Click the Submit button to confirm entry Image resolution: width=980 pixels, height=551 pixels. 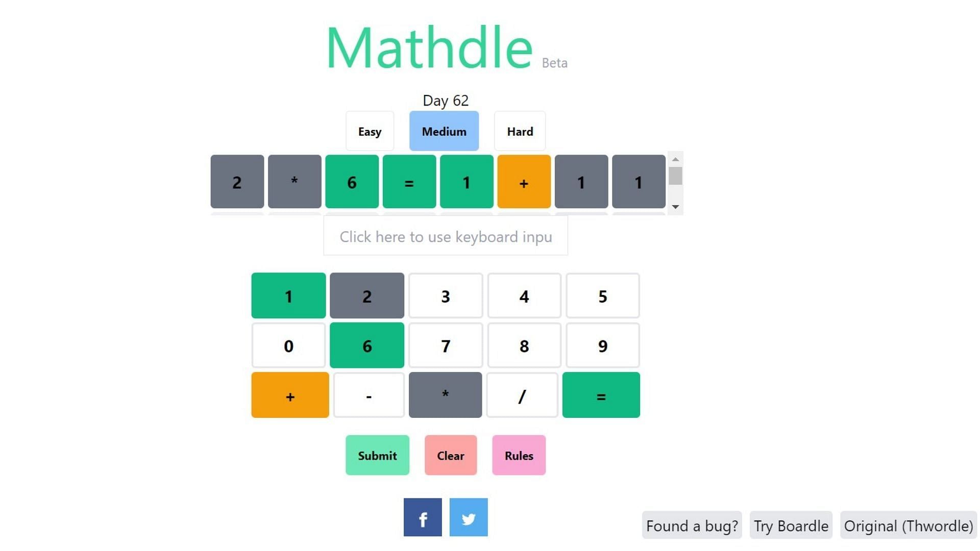(378, 456)
